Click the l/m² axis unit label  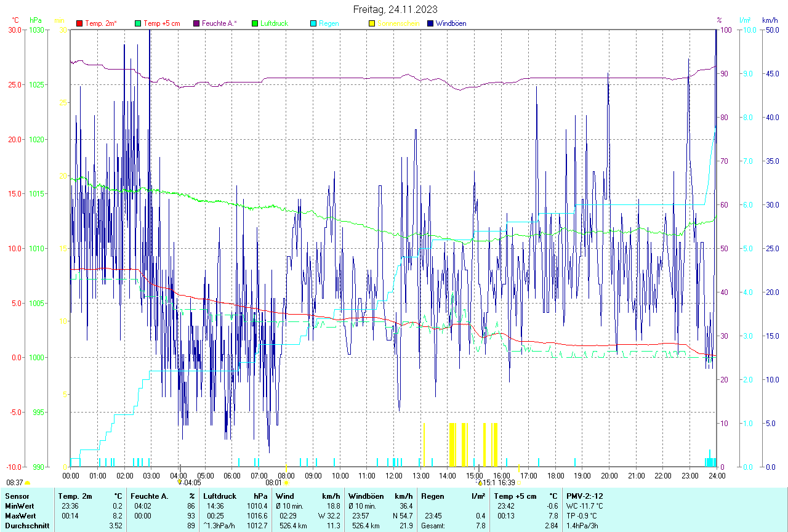(x=746, y=20)
